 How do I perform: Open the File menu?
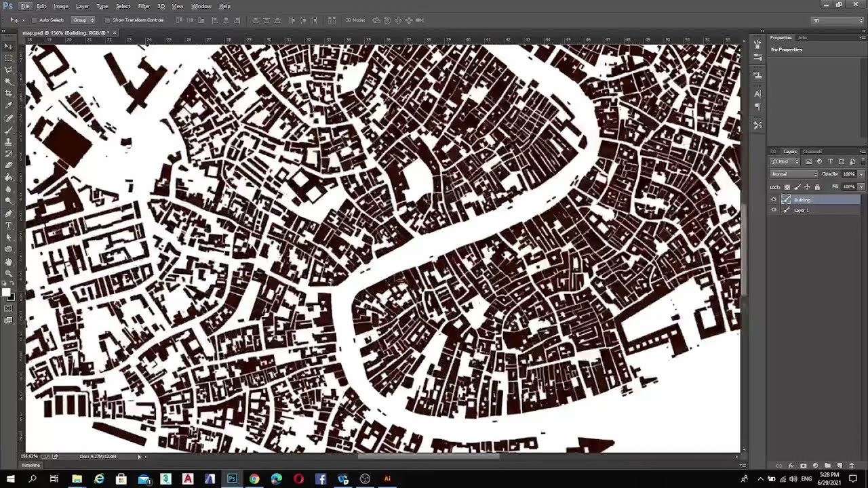(x=25, y=6)
